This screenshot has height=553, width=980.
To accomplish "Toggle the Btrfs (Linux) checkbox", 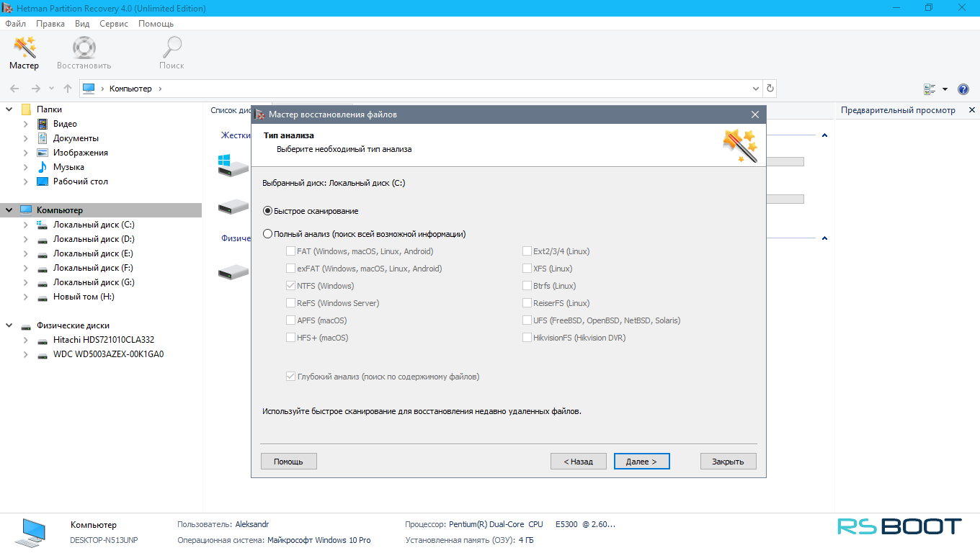I will 527,286.
